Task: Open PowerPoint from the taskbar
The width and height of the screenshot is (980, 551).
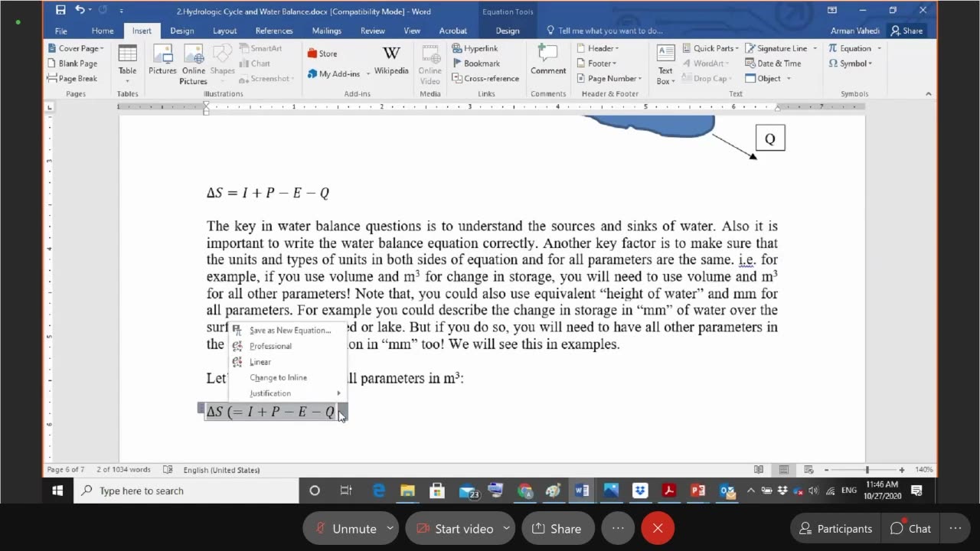Action: point(697,491)
